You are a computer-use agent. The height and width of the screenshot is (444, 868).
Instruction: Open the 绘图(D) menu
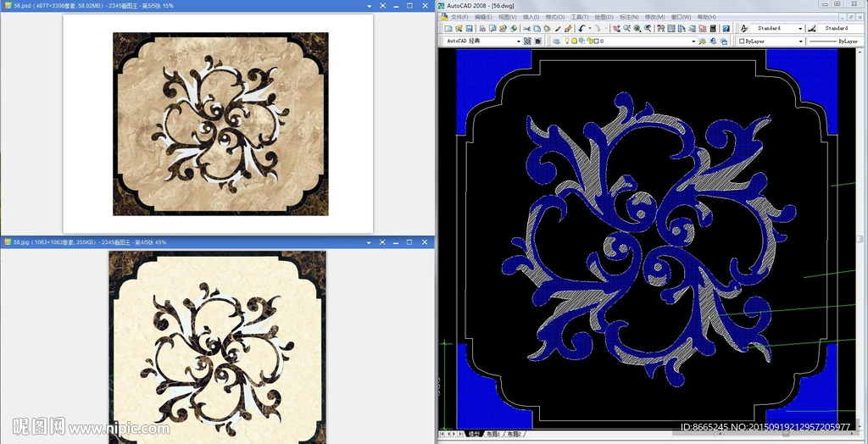[604, 17]
